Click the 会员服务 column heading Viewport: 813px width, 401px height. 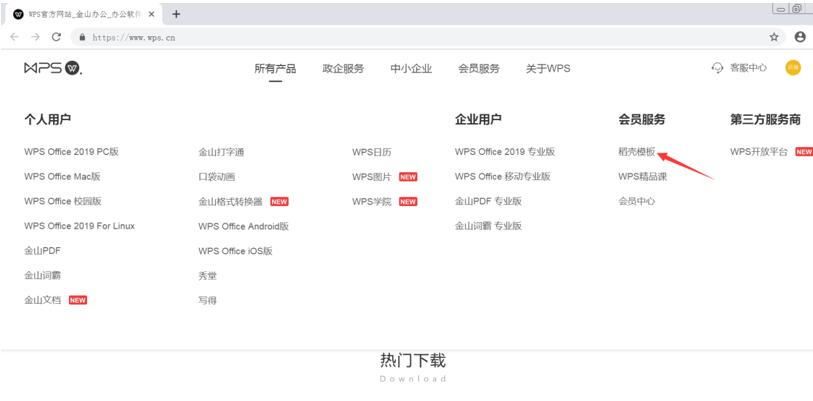pyautogui.click(x=641, y=120)
